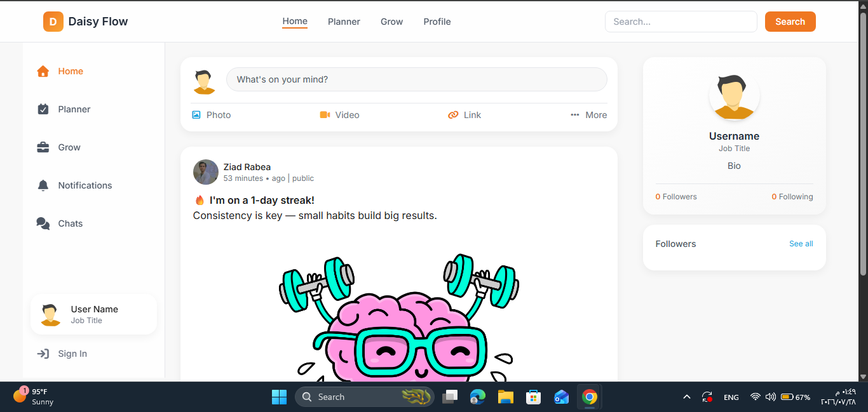Show hidden system tray icons chevron
The image size is (868, 412).
tap(686, 397)
